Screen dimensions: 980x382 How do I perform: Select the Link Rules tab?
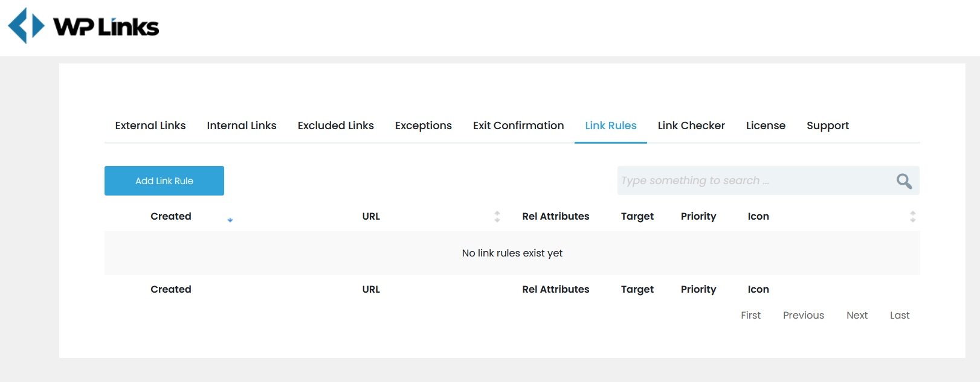click(611, 126)
